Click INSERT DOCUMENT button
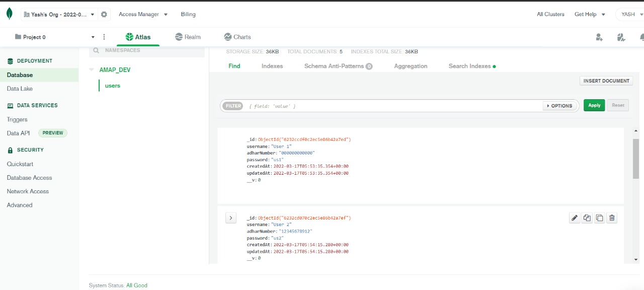This screenshot has width=644, height=290. tap(606, 81)
